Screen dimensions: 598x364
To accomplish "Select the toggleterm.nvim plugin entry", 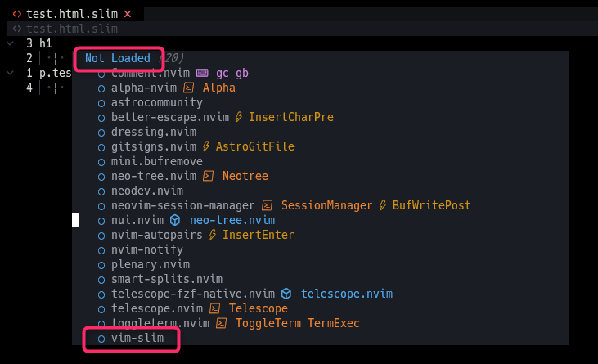I will 160,323.
